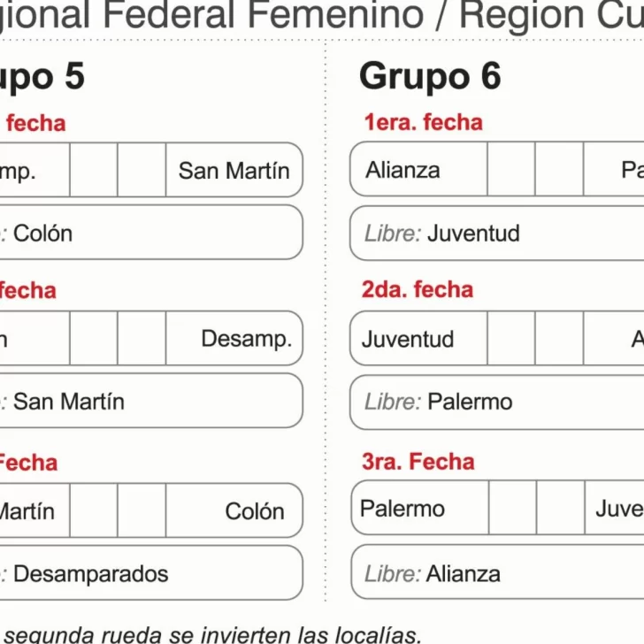Screen dimensions: 644x644
Task: Click the Grupo 6 heading
Action: [x=430, y=77]
